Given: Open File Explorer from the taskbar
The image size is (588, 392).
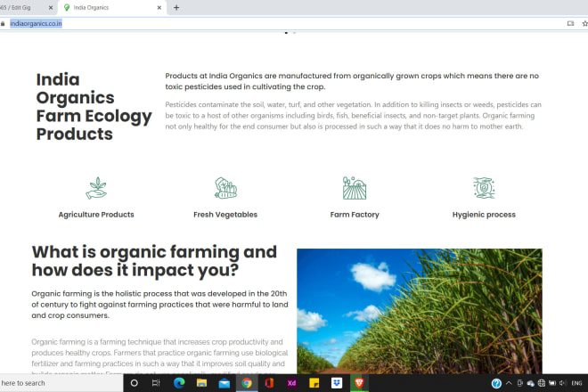Looking at the screenshot, I should click(x=201, y=383).
